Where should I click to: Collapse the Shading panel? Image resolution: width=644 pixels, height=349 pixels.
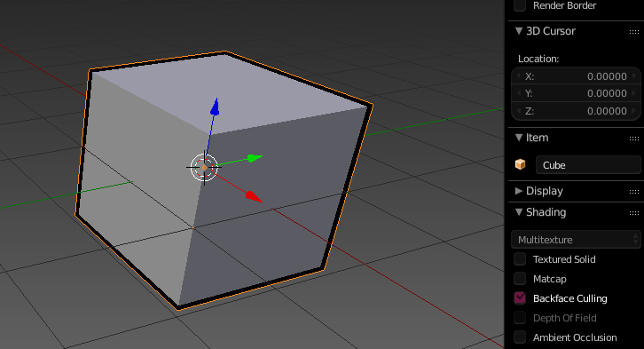(519, 212)
